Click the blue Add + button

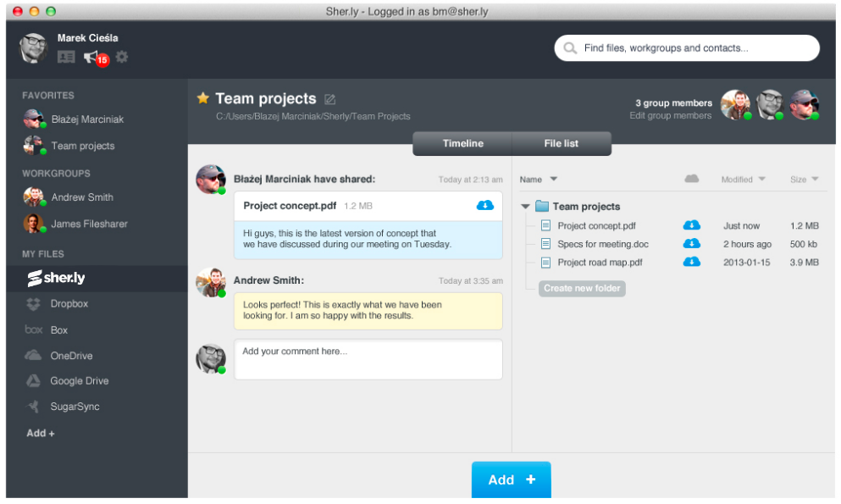(511, 479)
